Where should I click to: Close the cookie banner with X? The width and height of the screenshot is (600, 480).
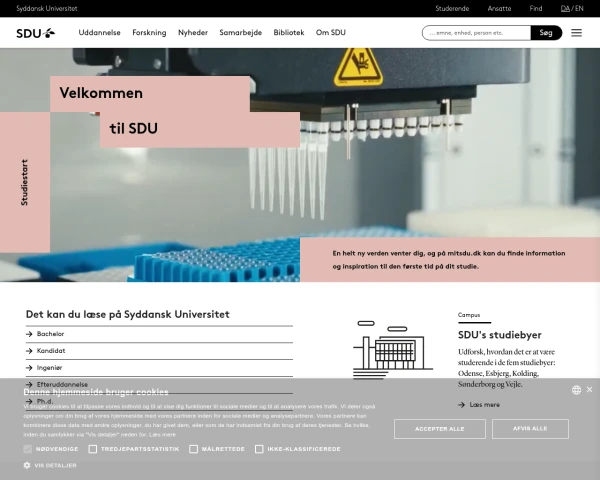tap(589, 389)
